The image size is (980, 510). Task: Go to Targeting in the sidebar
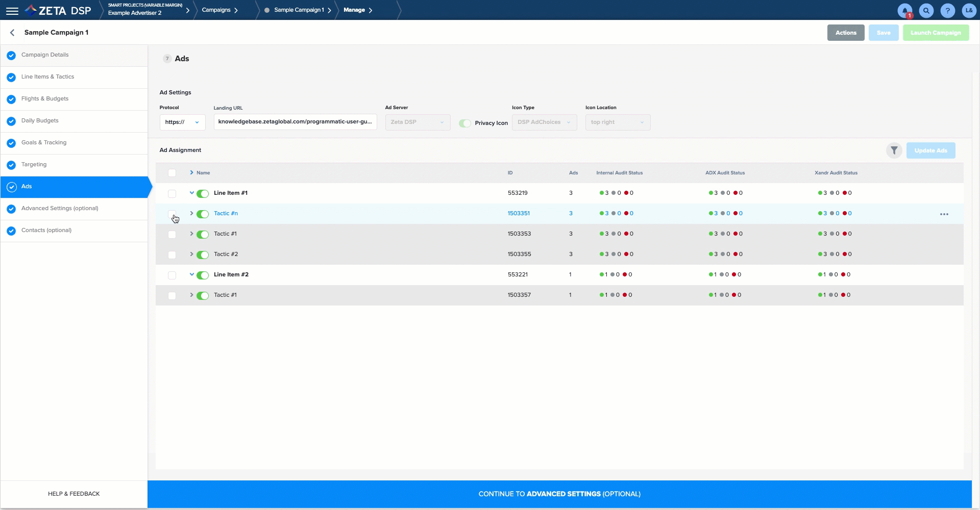click(34, 165)
